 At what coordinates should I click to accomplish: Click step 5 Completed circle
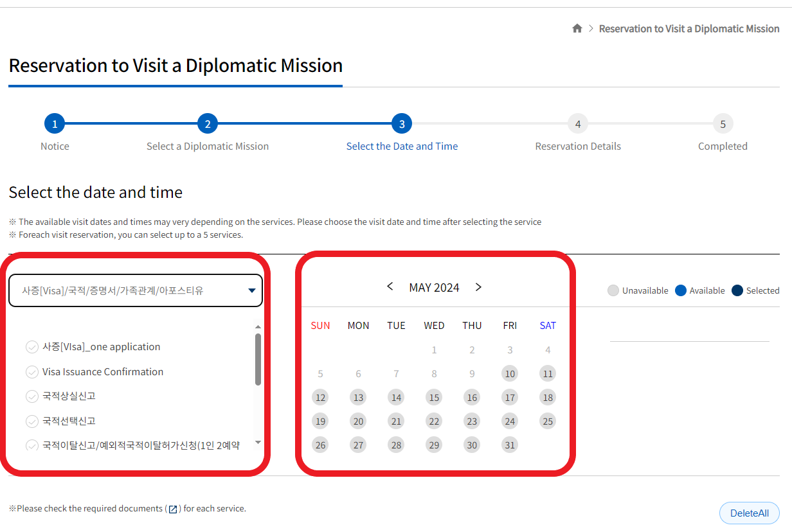pos(723,124)
